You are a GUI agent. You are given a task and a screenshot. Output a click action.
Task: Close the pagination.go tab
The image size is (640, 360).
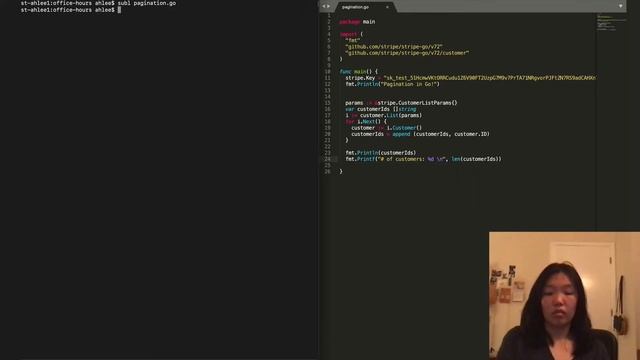pos(387,7)
